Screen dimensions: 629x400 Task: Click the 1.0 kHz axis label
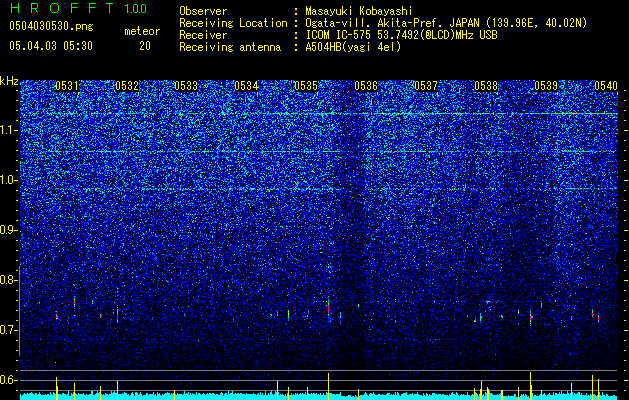click(7, 181)
